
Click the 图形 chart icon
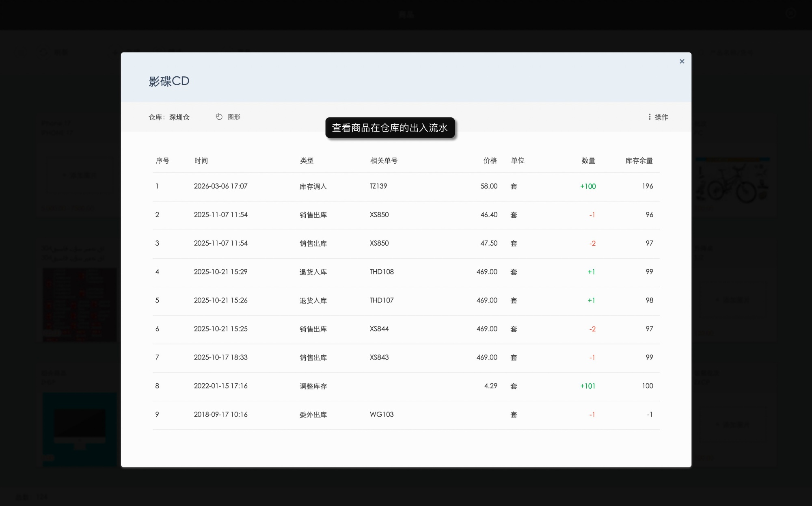coord(219,117)
